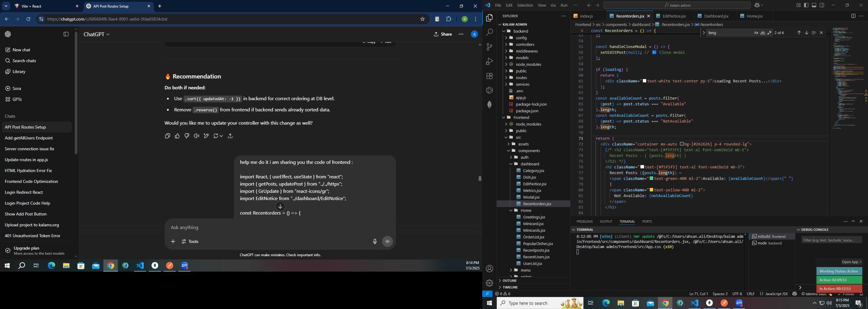Click Open App button in tracker overlay

tap(851, 262)
